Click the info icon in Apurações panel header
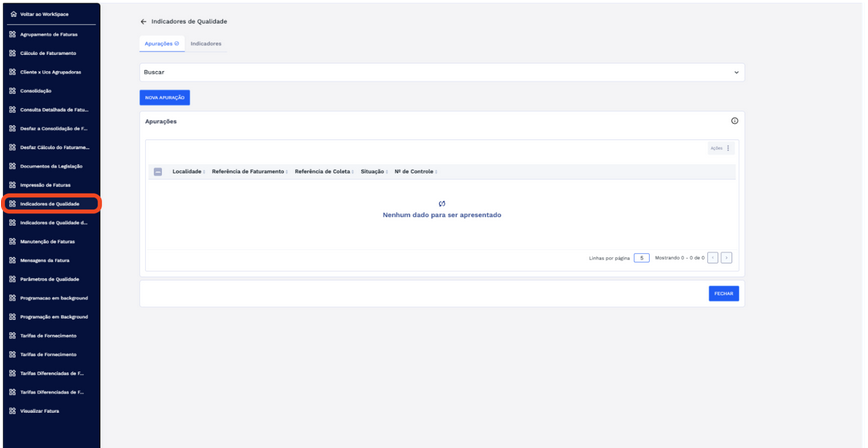The width and height of the screenshot is (868, 448). click(734, 121)
